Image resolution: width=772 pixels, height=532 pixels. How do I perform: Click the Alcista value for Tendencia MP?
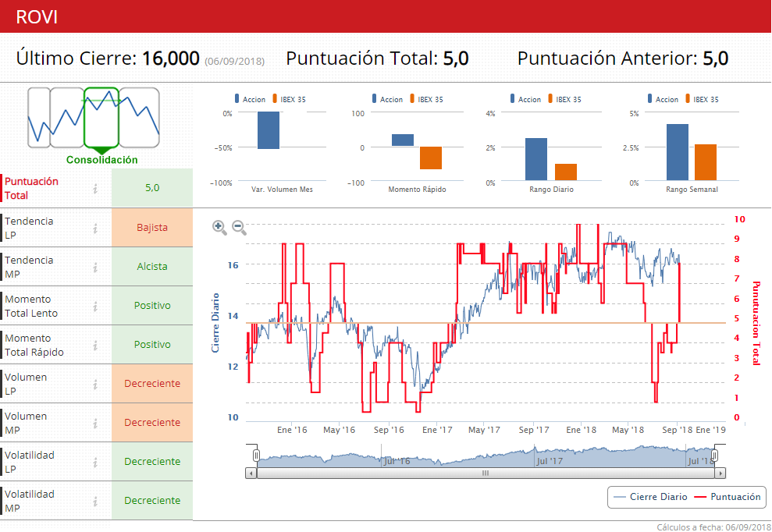[152, 266]
